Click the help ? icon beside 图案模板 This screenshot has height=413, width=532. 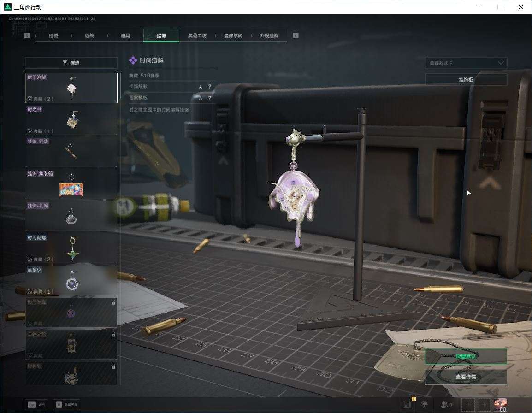pyautogui.click(x=210, y=98)
